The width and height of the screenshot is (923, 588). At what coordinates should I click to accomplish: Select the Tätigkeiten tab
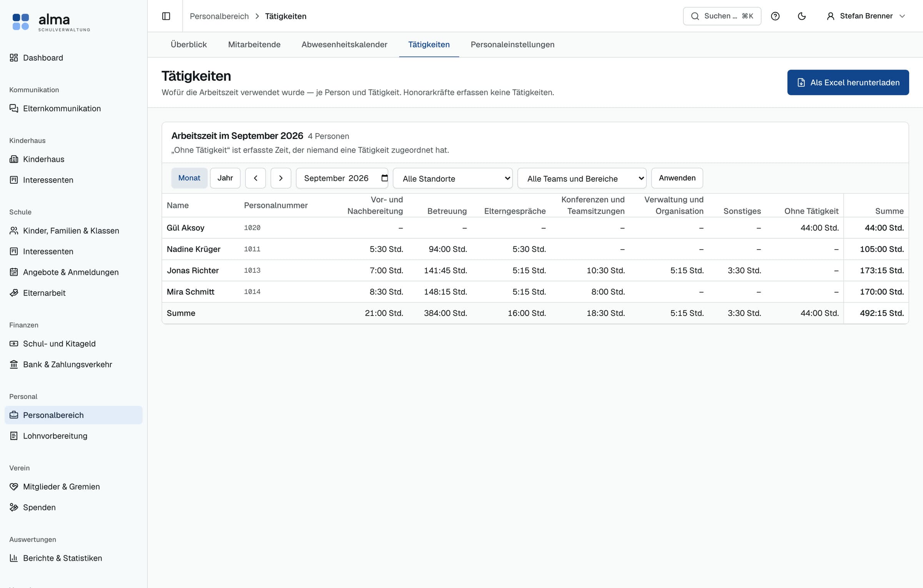(429, 45)
